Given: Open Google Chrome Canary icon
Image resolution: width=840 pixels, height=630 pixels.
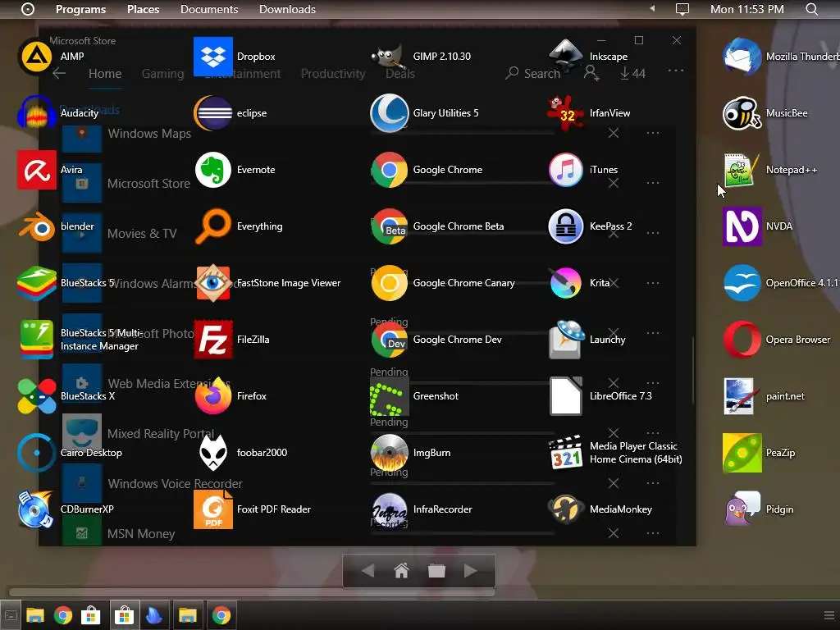Looking at the screenshot, I should click(x=389, y=283).
